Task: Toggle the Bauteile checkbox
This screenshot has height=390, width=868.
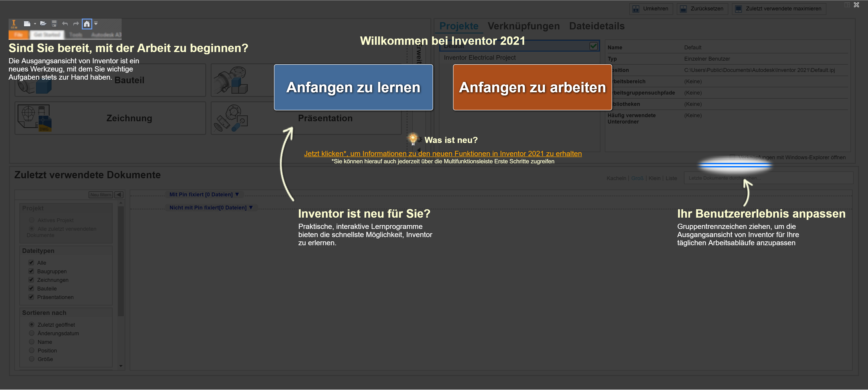Action: tap(31, 288)
